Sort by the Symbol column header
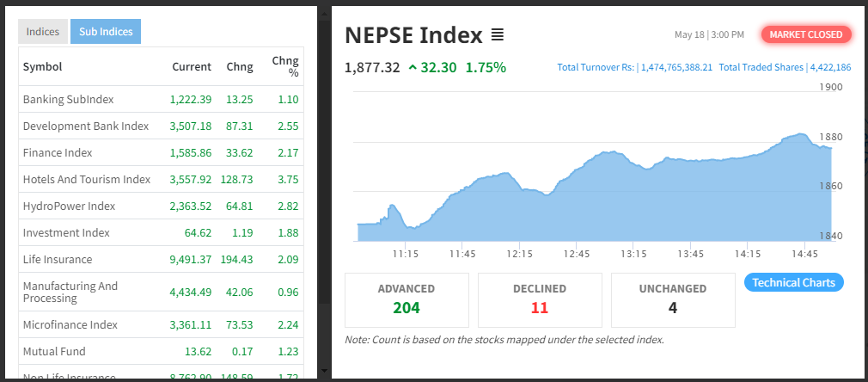 42,66
